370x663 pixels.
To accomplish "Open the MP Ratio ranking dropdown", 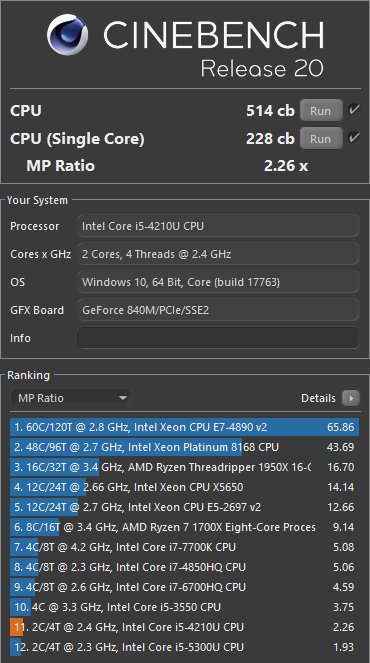I will (x=71, y=398).
